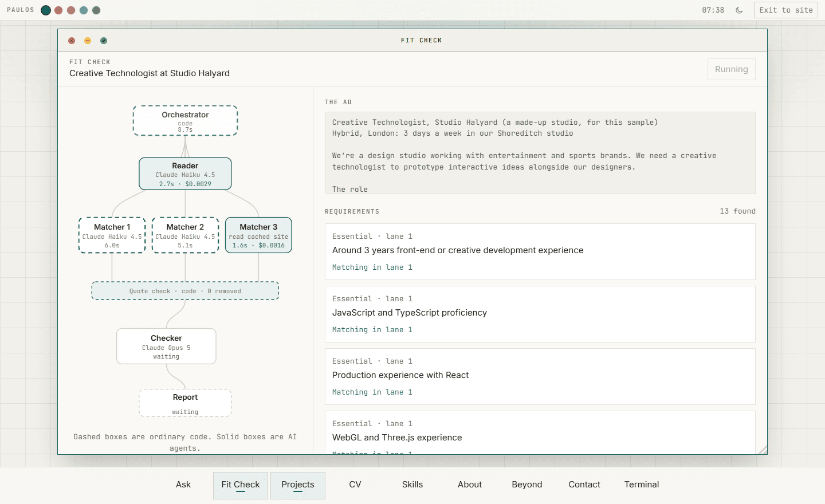Select the Orchestrator node
The width and height of the screenshot is (825, 504).
pyautogui.click(x=185, y=120)
